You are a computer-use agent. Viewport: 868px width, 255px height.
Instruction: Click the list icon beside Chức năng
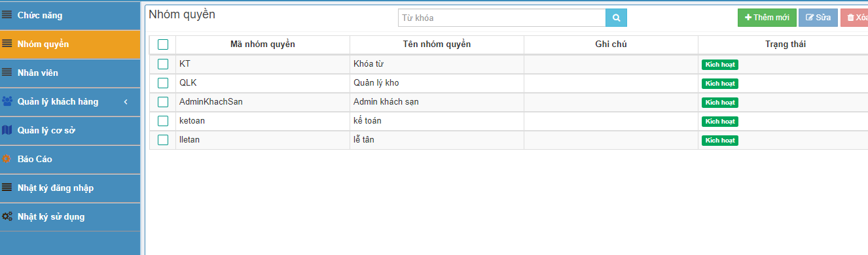(x=7, y=14)
